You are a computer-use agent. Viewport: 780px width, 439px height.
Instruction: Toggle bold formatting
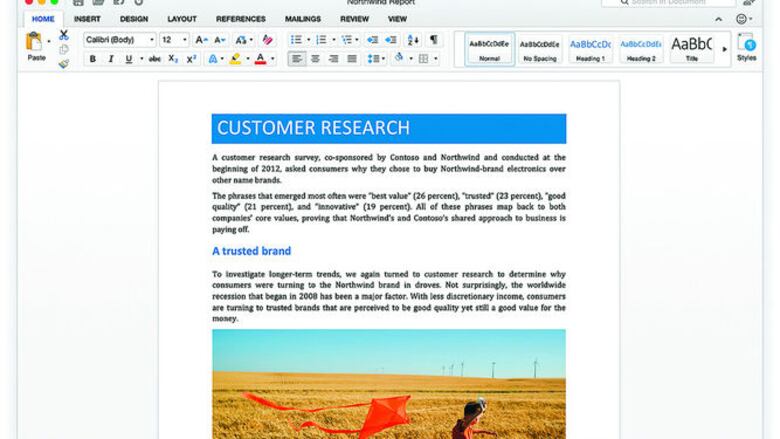pyautogui.click(x=93, y=59)
